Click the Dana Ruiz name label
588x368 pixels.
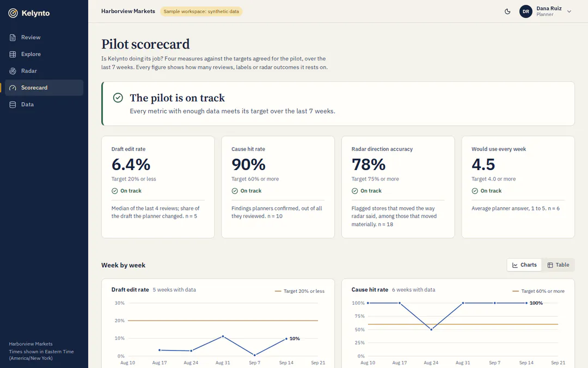[549, 8]
